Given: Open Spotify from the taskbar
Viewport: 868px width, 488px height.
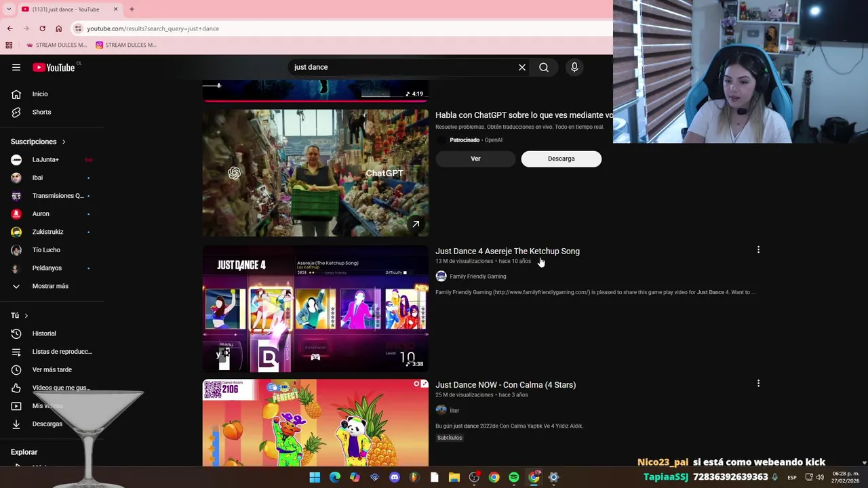Looking at the screenshot, I should 514,477.
